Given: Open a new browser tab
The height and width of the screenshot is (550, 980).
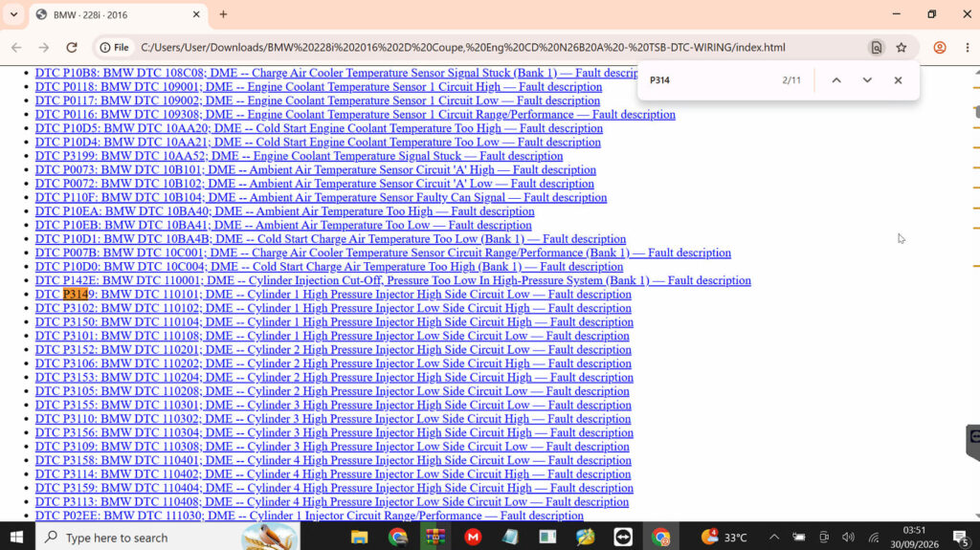Looking at the screenshot, I should coord(223,14).
